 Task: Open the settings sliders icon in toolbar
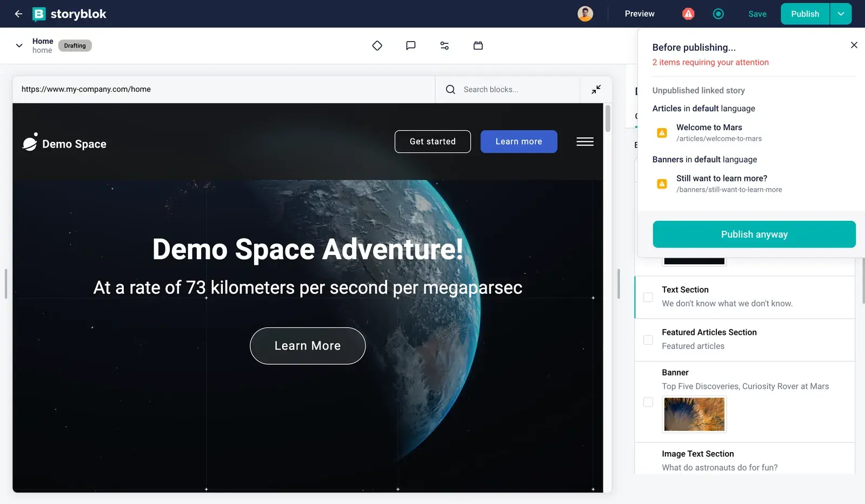tap(444, 45)
